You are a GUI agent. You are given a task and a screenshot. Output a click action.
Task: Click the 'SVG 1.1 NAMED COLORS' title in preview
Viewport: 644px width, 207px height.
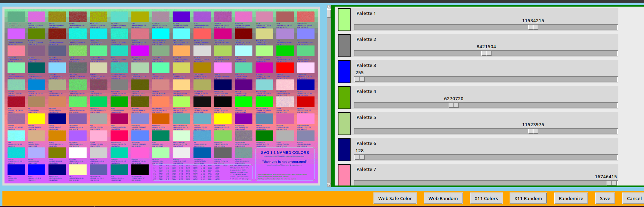tap(285, 153)
